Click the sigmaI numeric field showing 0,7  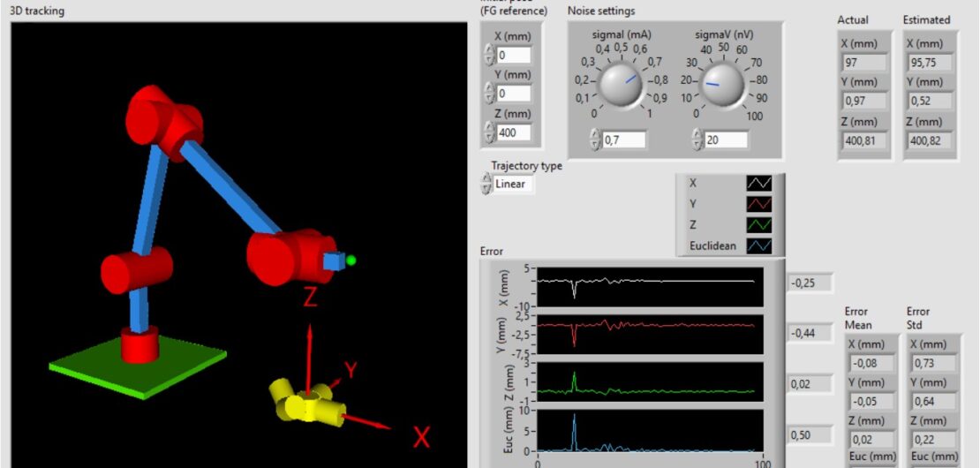coord(623,140)
